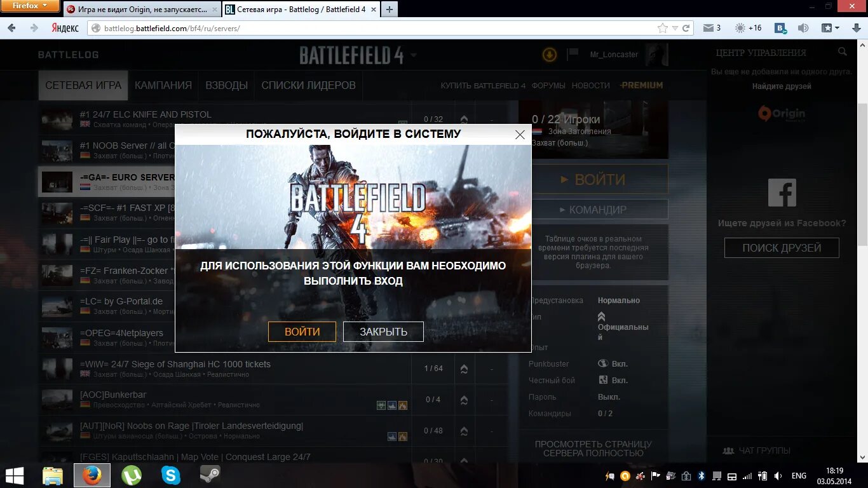This screenshot has width=868, height=488.
Task: Click the ЗАКРЫТЬ button in the dialog
Action: [x=383, y=332]
